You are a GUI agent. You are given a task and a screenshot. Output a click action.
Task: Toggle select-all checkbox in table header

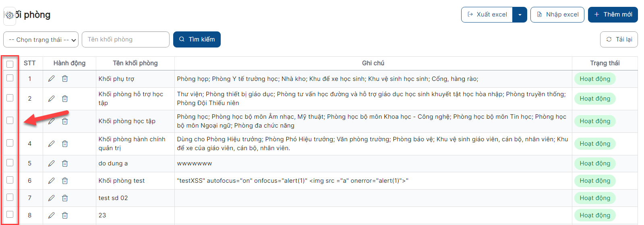(10, 64)
